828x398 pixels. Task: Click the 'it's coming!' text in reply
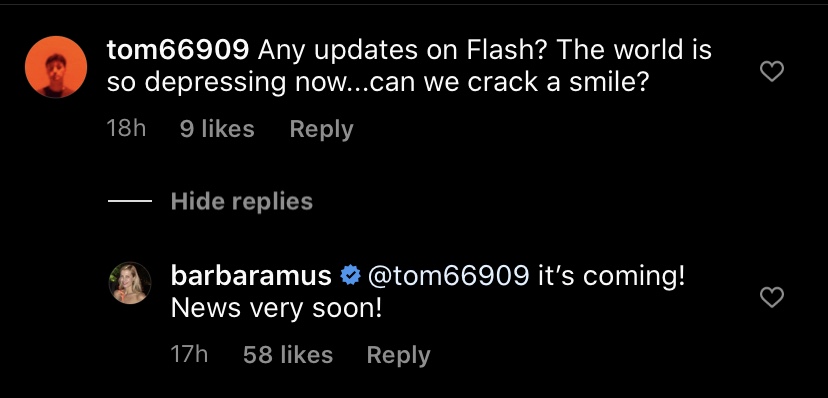click(611, 276)
